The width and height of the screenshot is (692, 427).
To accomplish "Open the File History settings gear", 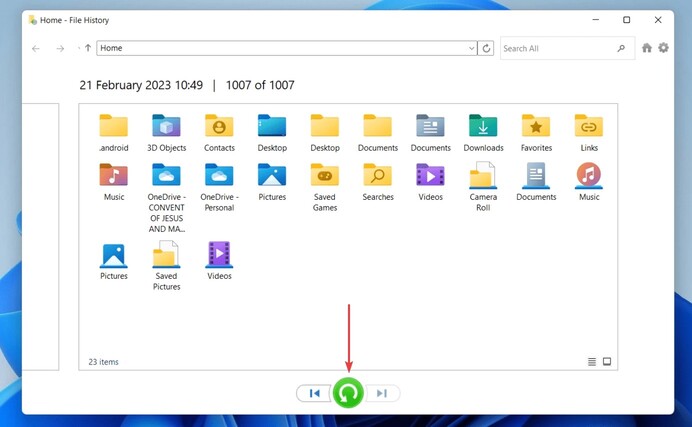I will 663,48.
